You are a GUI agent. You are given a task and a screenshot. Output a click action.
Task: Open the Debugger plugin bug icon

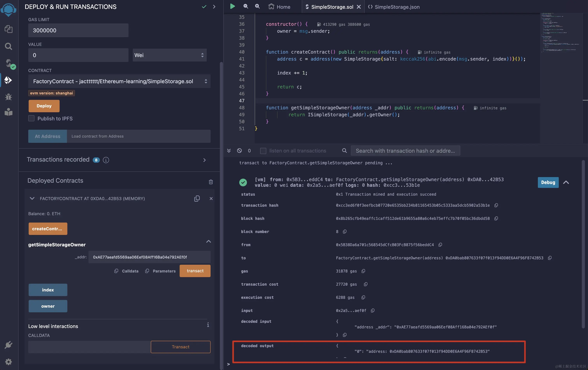(9, 97)
